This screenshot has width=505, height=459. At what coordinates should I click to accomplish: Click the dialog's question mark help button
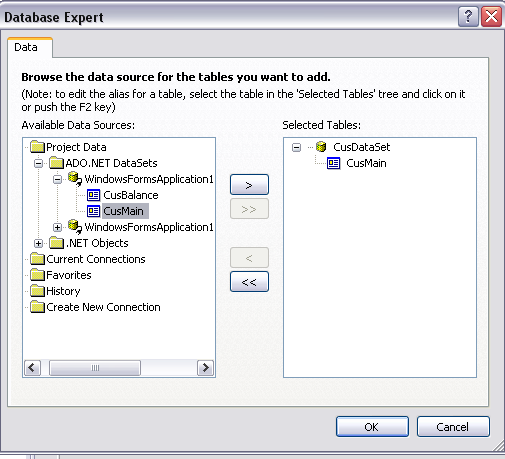coord(468,16)
